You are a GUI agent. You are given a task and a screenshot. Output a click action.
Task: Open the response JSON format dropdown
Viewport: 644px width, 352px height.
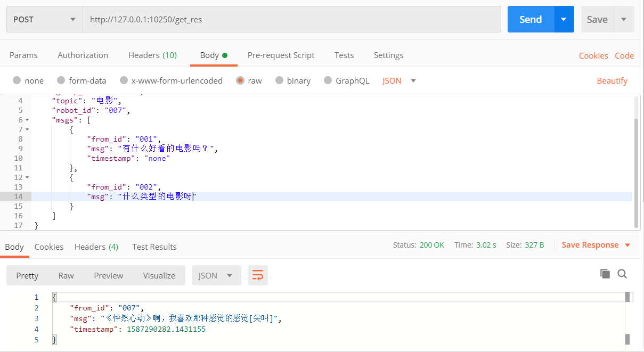click(216, 275)
